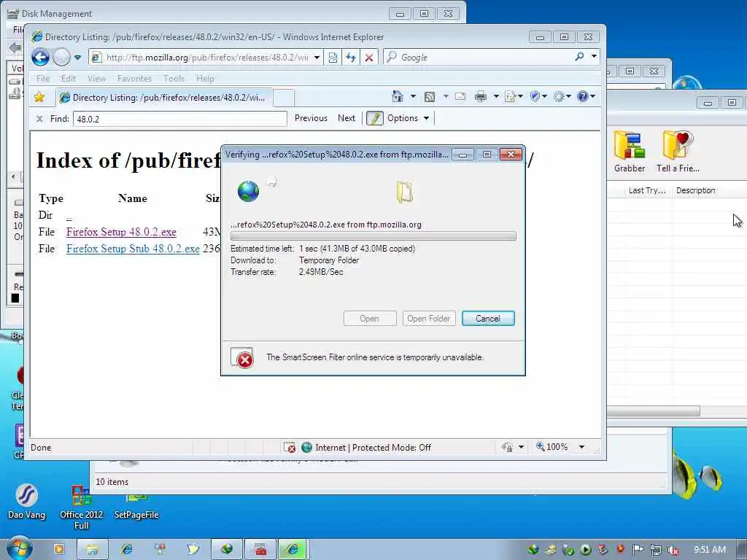Click the Print icon
747x560 pixels.
coord(481,97)
